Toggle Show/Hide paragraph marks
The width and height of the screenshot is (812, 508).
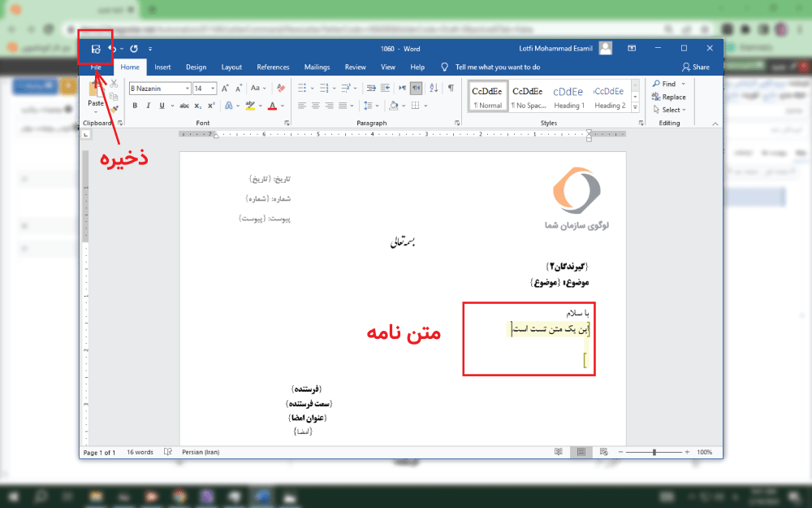point(451,87)
